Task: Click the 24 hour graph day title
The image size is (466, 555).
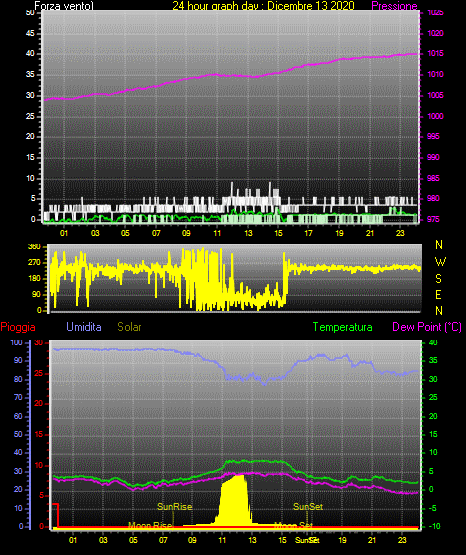Action: pyautogui.click(x=263, y=6)
